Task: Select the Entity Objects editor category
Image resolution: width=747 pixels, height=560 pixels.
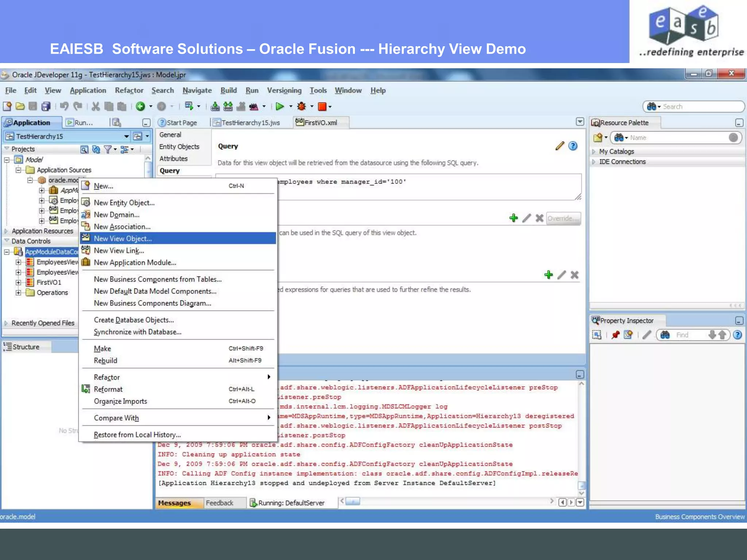Action: [x=179, y=147]
